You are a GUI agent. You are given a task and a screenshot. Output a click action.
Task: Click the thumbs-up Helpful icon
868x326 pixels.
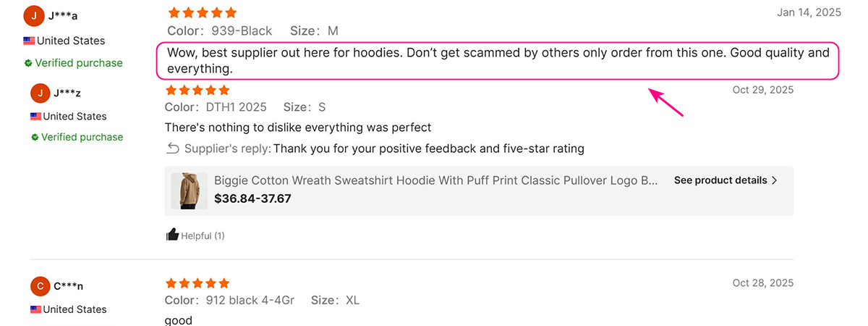click(x=172, y=235)
